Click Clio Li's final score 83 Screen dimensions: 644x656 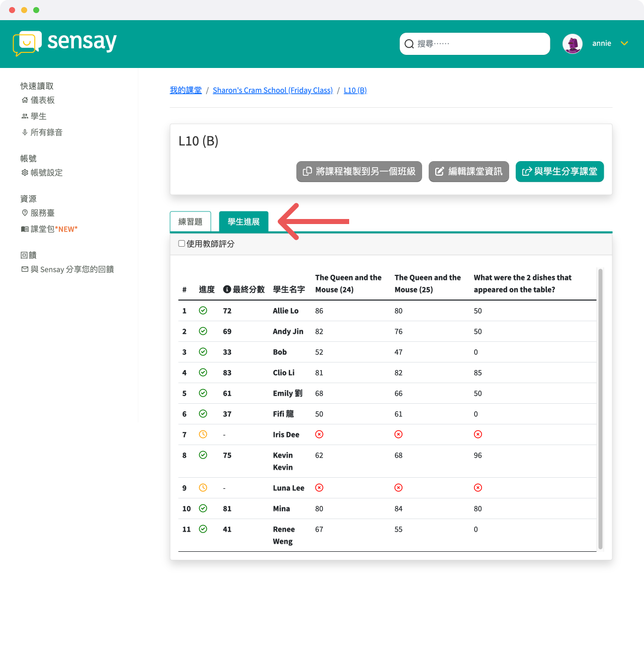click(x=227, y=373)
